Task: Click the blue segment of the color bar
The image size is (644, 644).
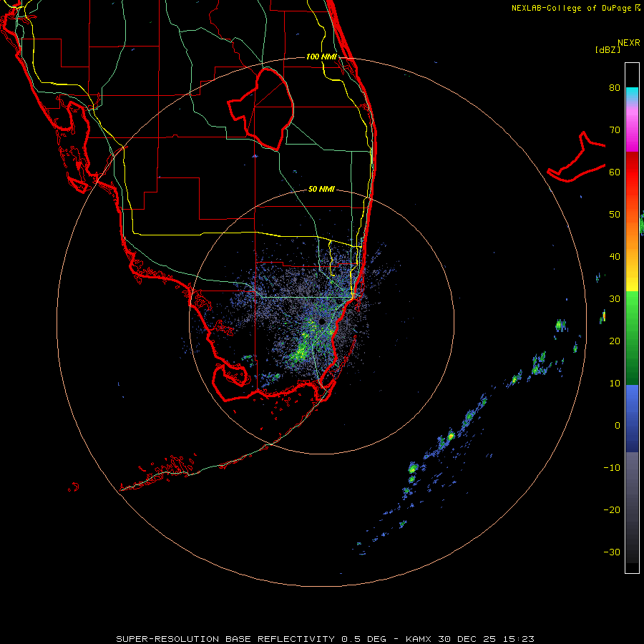Action: click(632, 419)
